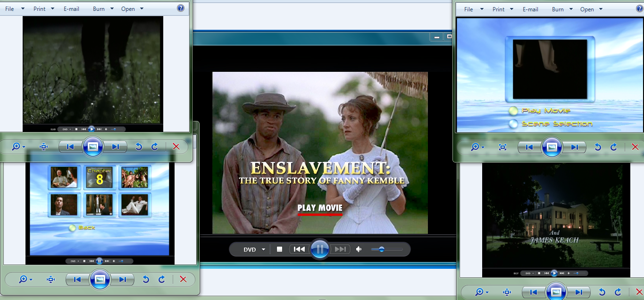
Task: Go to next photo in Chapter 8 scene window
Action: tap(123, 279)
